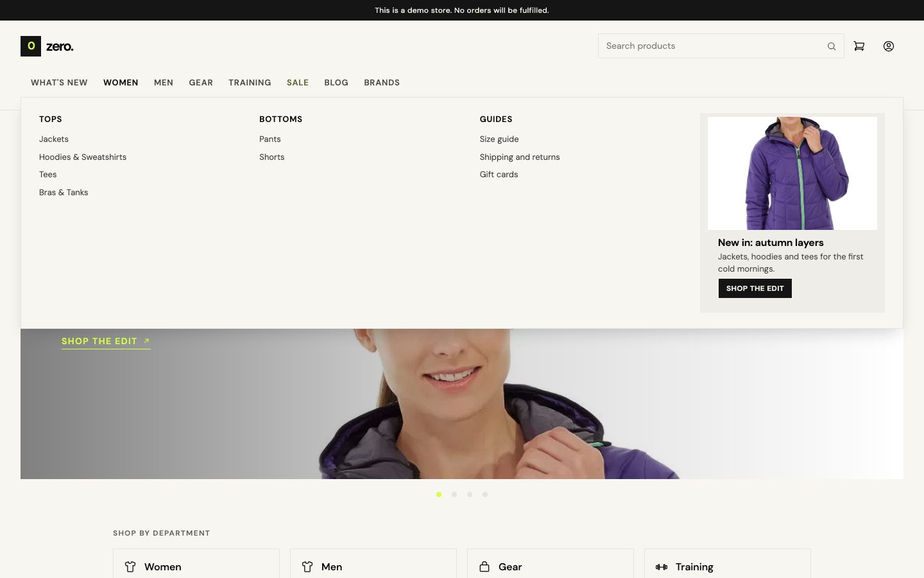Click the Women department shirt icon
924x578 pixels.
click(x=130, y=566)
